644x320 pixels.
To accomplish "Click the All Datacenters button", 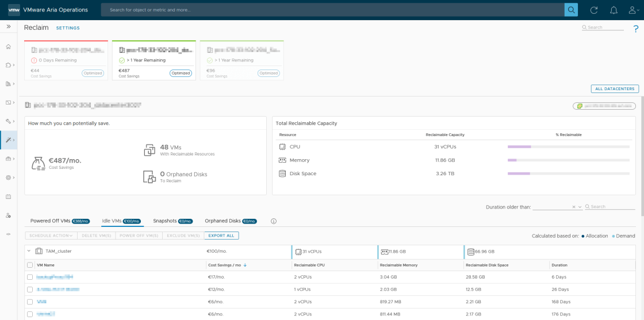I will pos(615,89).
